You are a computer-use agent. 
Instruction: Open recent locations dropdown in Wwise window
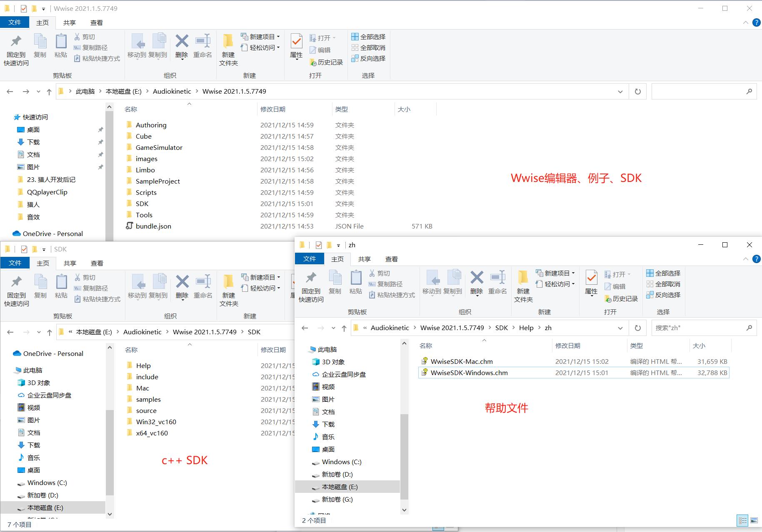click(39, 92)
